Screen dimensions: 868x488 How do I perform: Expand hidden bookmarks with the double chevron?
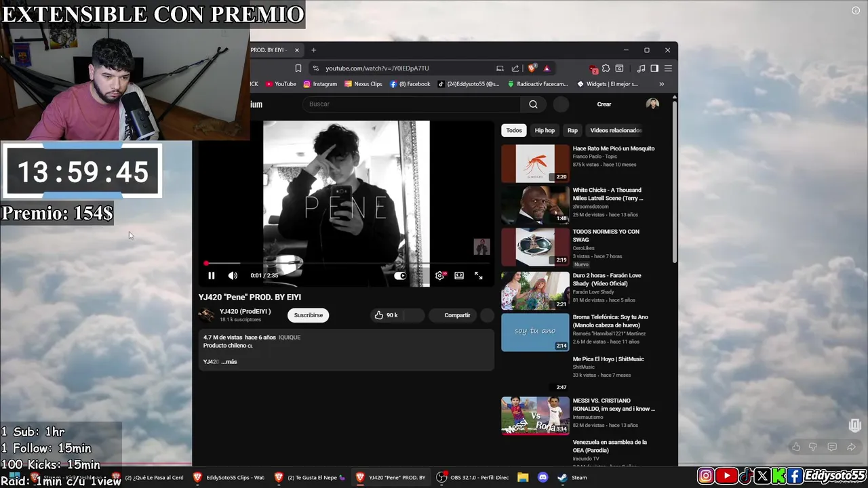[661, 84]
